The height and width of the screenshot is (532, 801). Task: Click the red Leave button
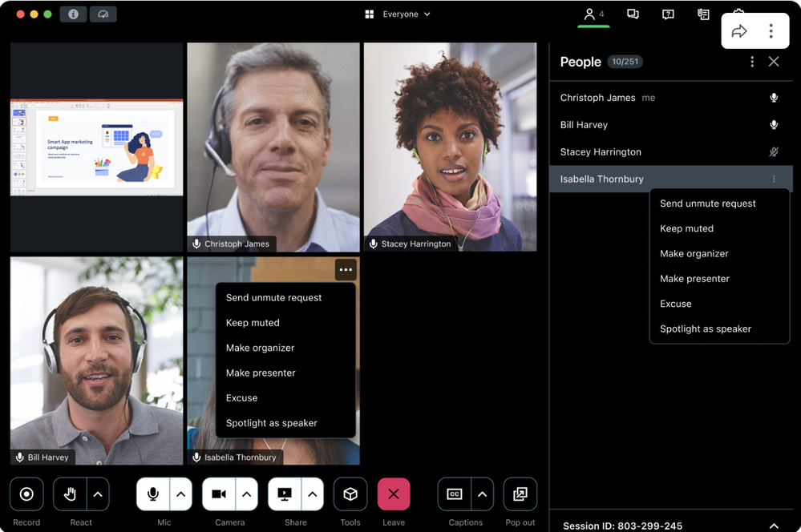pos(394,494)
